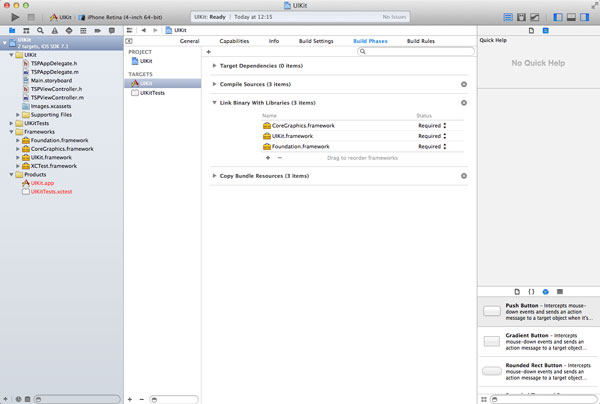
Task: Show the File Template library
Action: [517, 292]
